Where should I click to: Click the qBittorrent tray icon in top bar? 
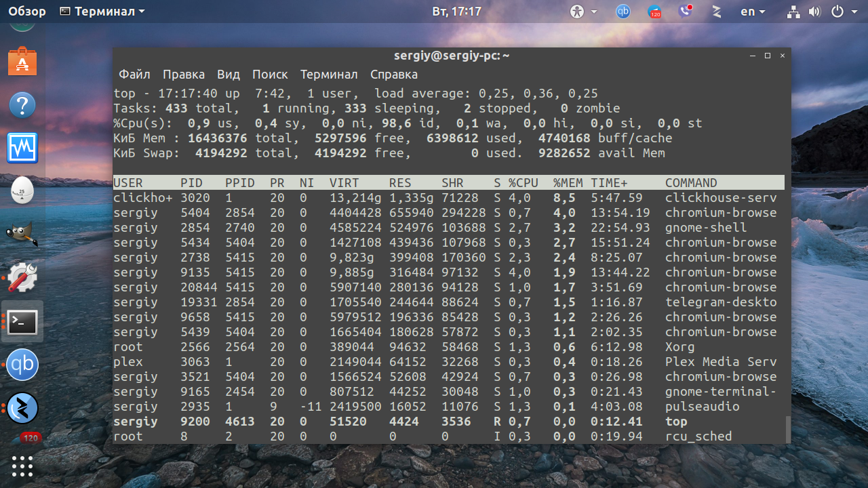pos(623,12)
